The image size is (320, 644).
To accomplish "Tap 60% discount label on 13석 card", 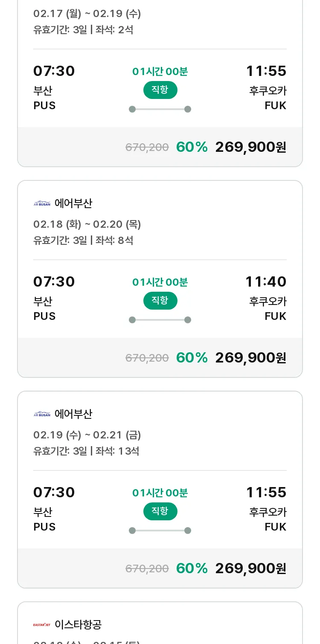I will [192, 569].
